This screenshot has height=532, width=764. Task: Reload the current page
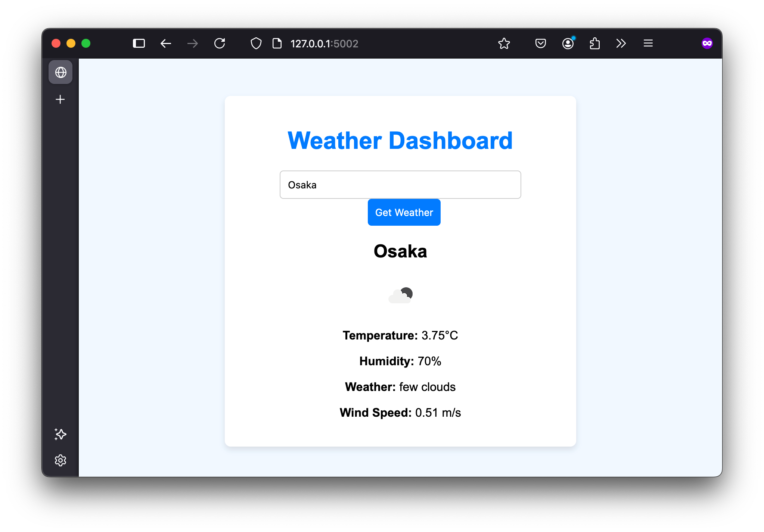[x=220, y=43]
